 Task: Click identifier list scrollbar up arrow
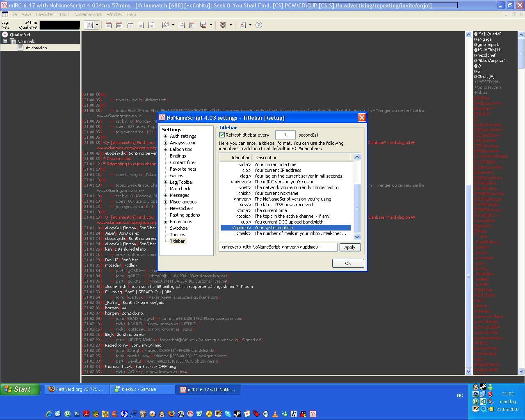point(357,157)
